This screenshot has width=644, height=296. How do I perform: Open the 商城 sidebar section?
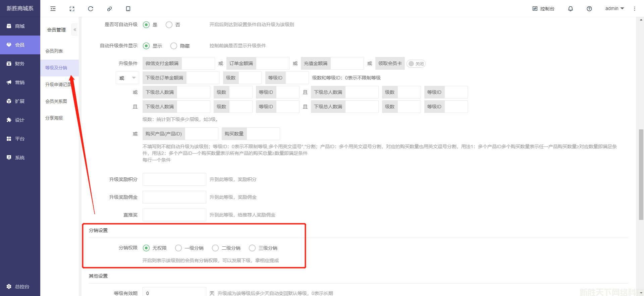coord(20,26)
